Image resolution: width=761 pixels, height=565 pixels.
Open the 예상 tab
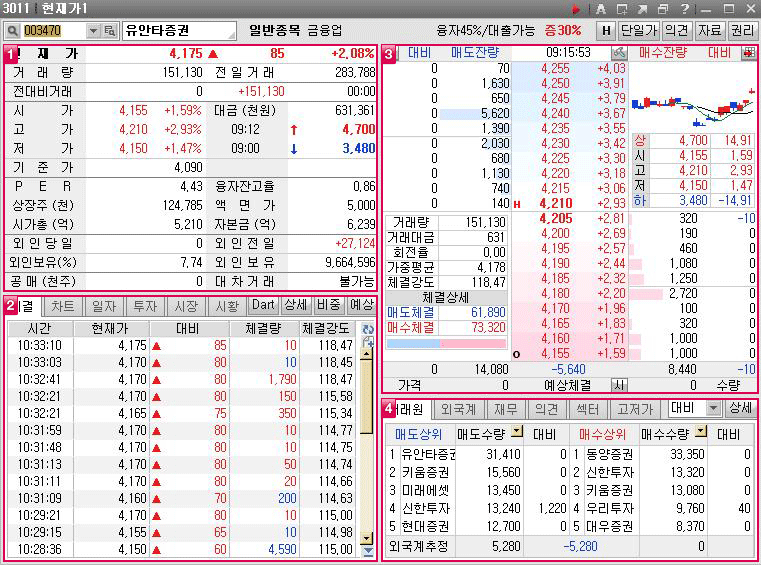tap(361, 305)
